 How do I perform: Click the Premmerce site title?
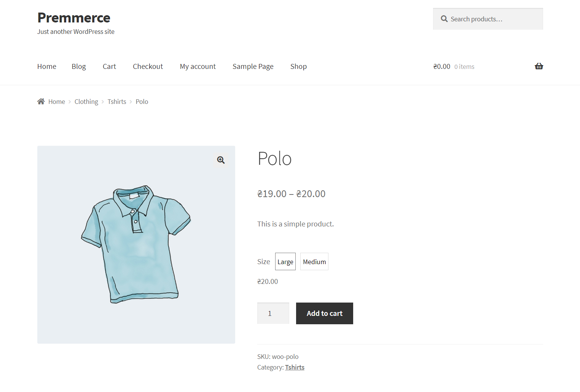74,18
